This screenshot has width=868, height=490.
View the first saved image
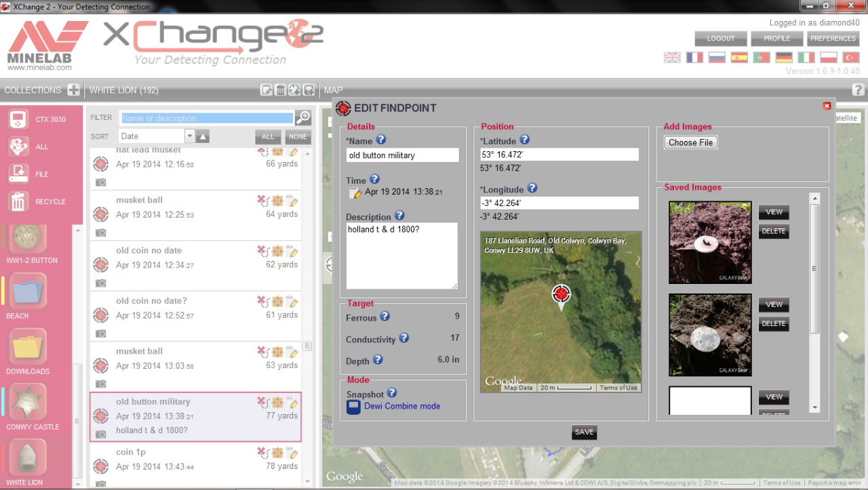[x=774, y=212]
